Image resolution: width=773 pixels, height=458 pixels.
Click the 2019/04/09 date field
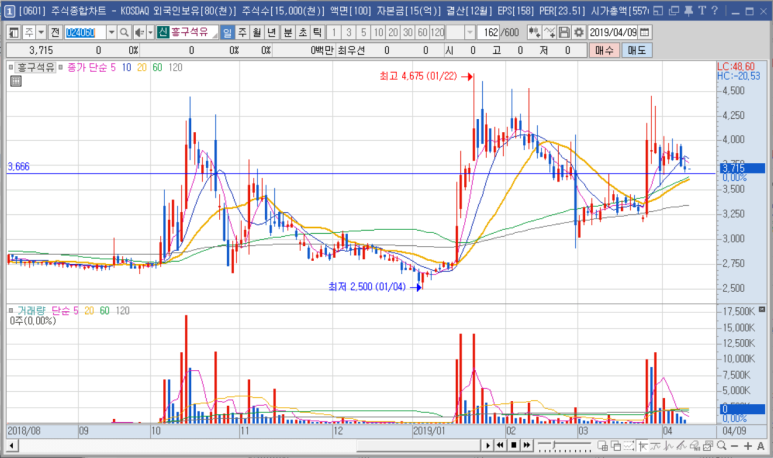[613, 33]
